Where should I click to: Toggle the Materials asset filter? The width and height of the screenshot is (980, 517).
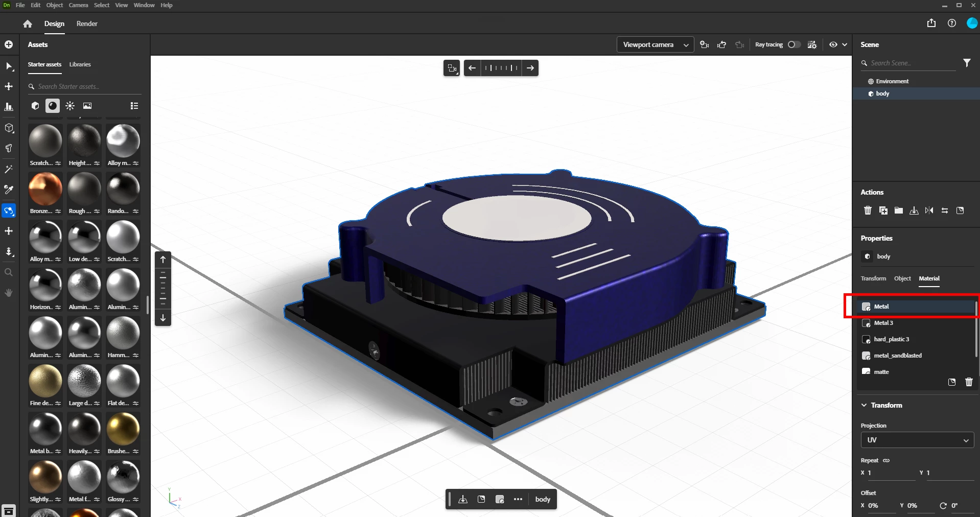click(x=53, y=106)
